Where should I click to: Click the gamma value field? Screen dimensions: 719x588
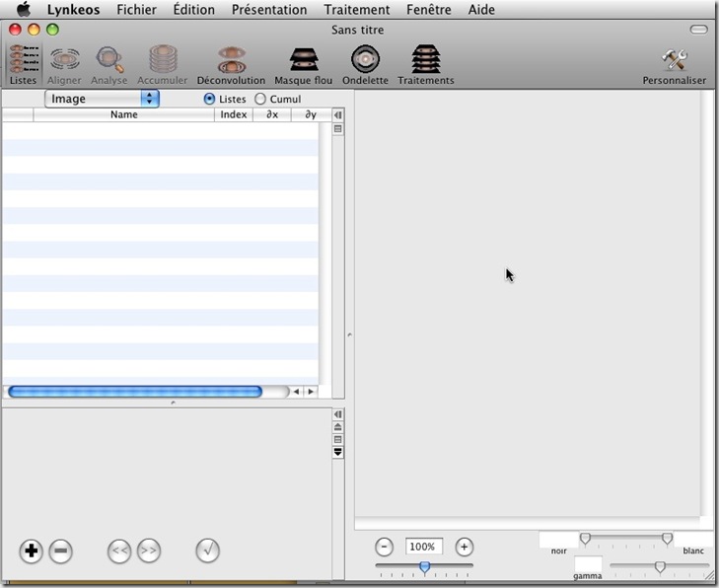point(588,563)
